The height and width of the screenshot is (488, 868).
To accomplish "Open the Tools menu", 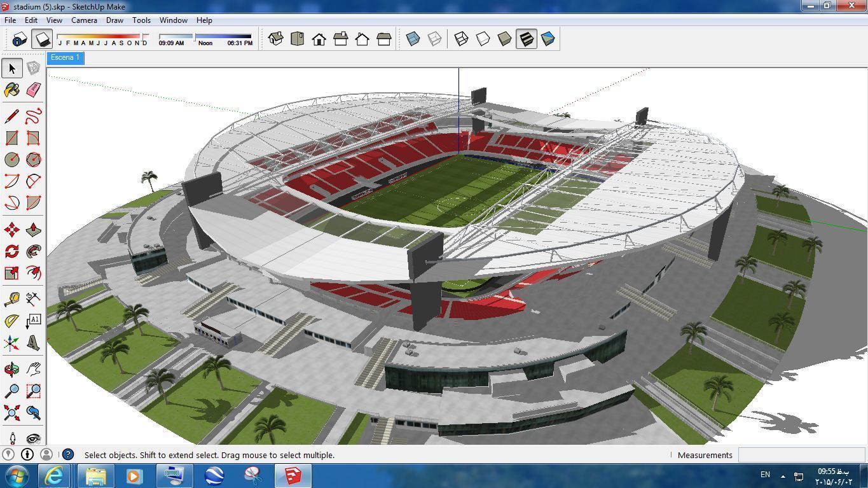I will coord(141,20).
